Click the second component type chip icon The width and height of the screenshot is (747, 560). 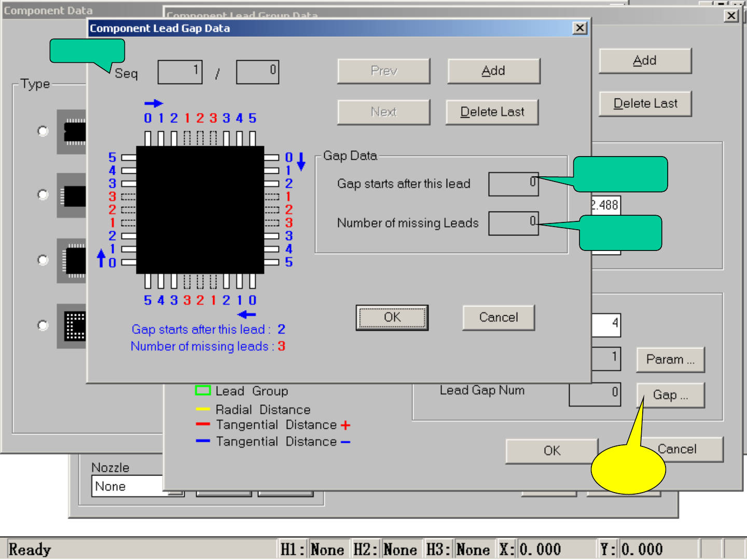click(x=72, y=195)
